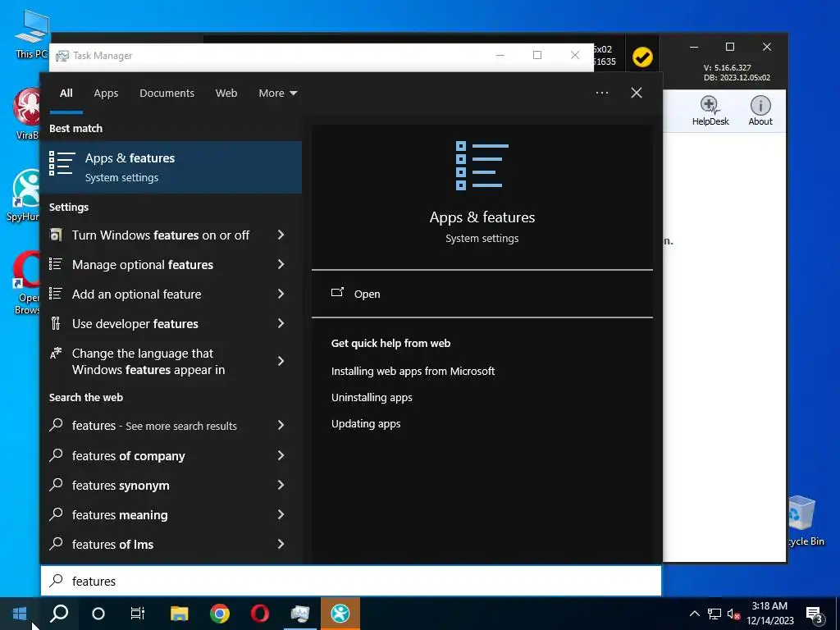Select the Manage optional features setting
The height and width of the screenshot is (630, 840).
click(143, 265)
